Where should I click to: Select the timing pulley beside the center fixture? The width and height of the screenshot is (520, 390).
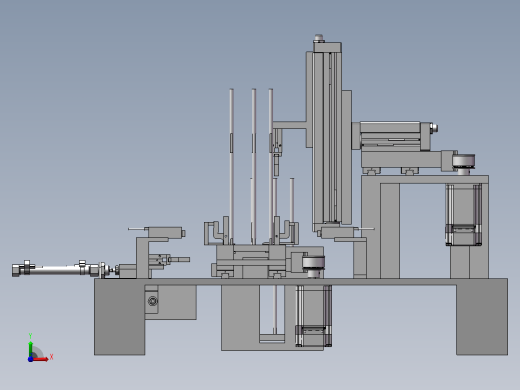pyautogui.click(x=313, y=263)
